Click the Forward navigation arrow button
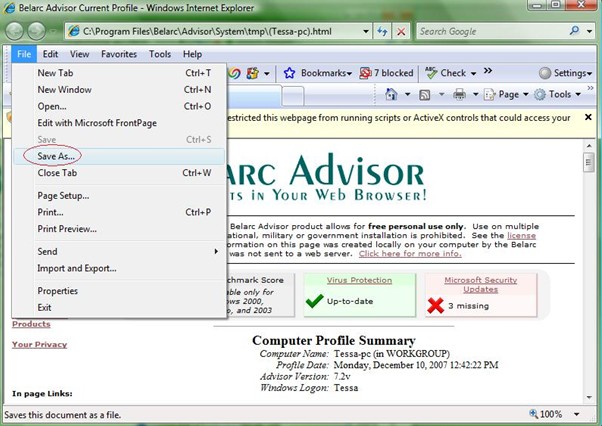 [36, 31]
